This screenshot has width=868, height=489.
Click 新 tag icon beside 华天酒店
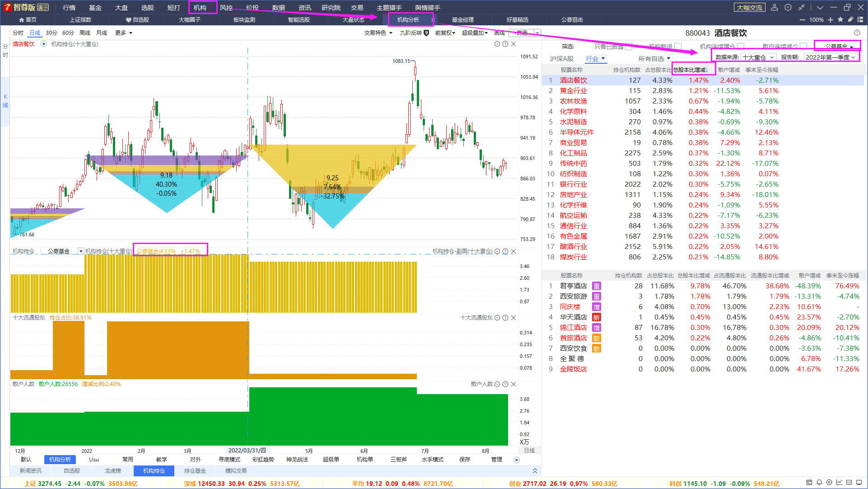597,317
